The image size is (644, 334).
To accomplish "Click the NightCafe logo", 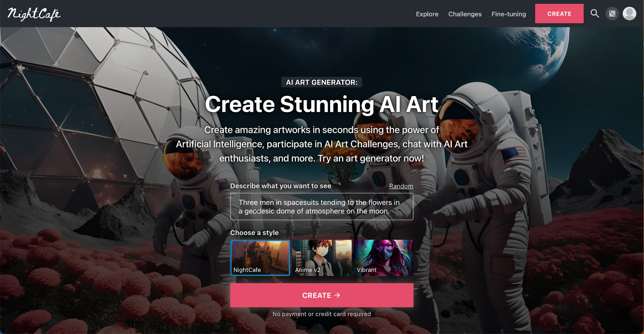I will [x=34, y=14].
